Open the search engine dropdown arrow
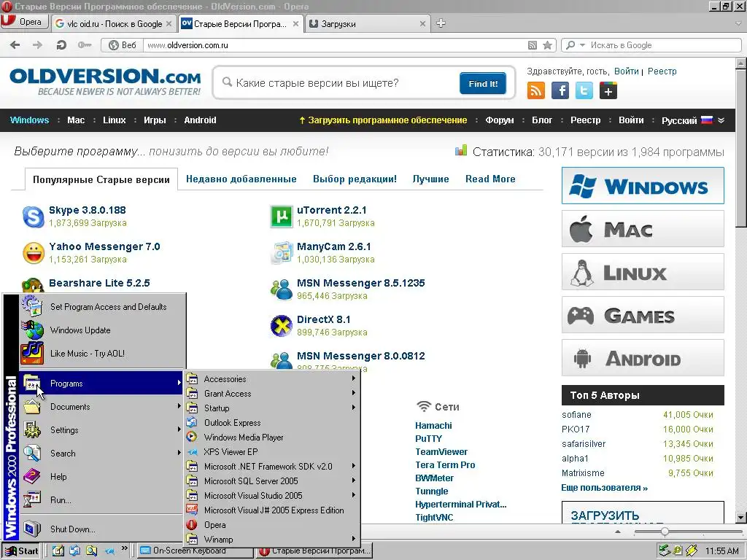The width and height of the screenshot is (747, 560). [582, 45]
